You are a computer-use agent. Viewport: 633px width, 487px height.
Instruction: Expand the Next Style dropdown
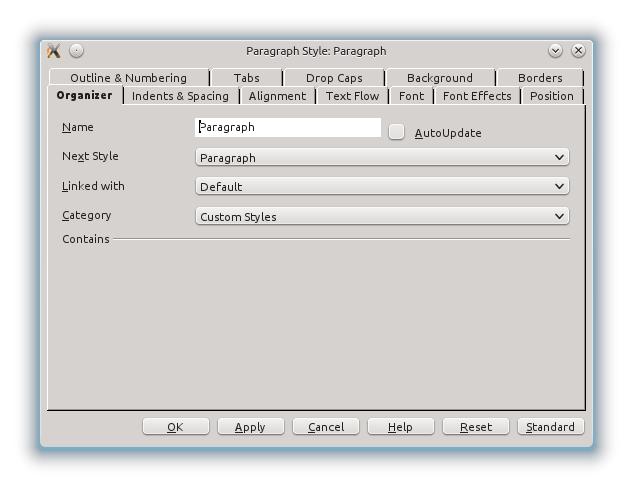382,157
